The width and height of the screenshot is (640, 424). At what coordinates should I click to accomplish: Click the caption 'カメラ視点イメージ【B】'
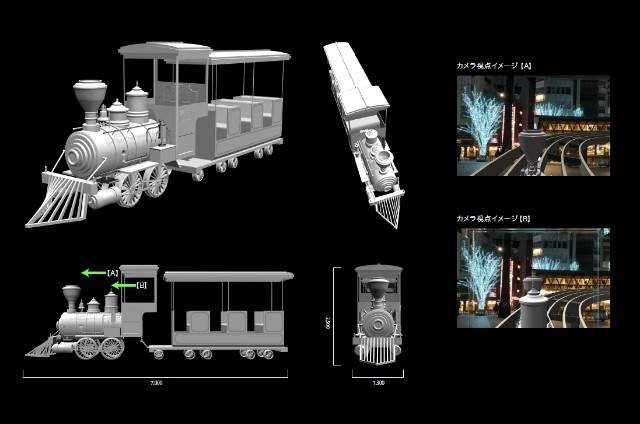pyautogui.click(x=493, y=219)
